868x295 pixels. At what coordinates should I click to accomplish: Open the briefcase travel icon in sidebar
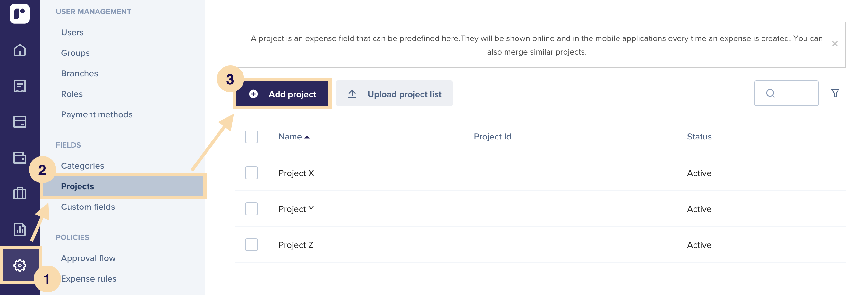coord(20,193)
